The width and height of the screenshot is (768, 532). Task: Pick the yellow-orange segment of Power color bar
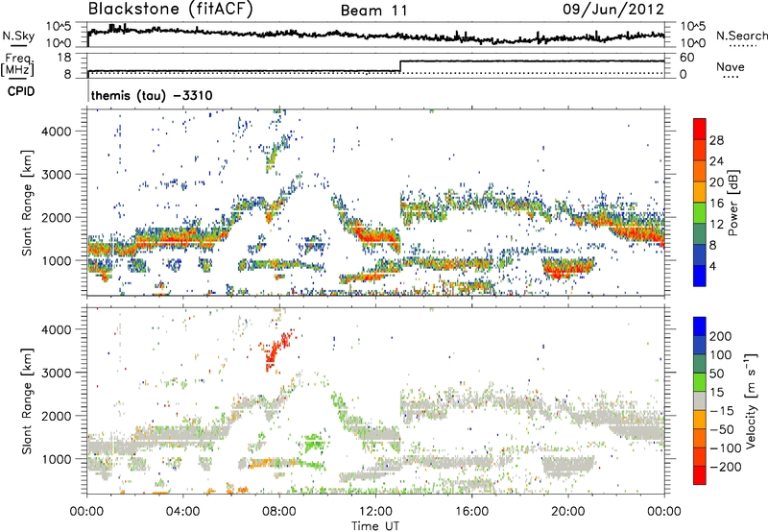(700, 191)
